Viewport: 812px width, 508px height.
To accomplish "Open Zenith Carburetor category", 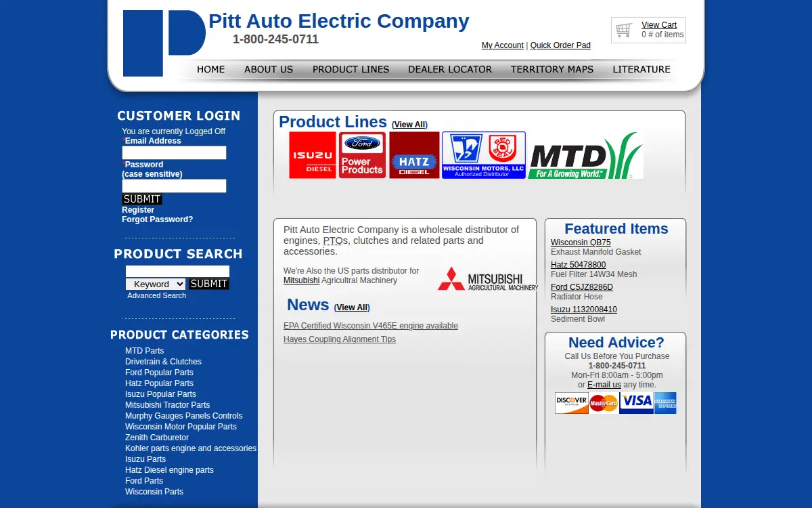I will coord(157,438).
